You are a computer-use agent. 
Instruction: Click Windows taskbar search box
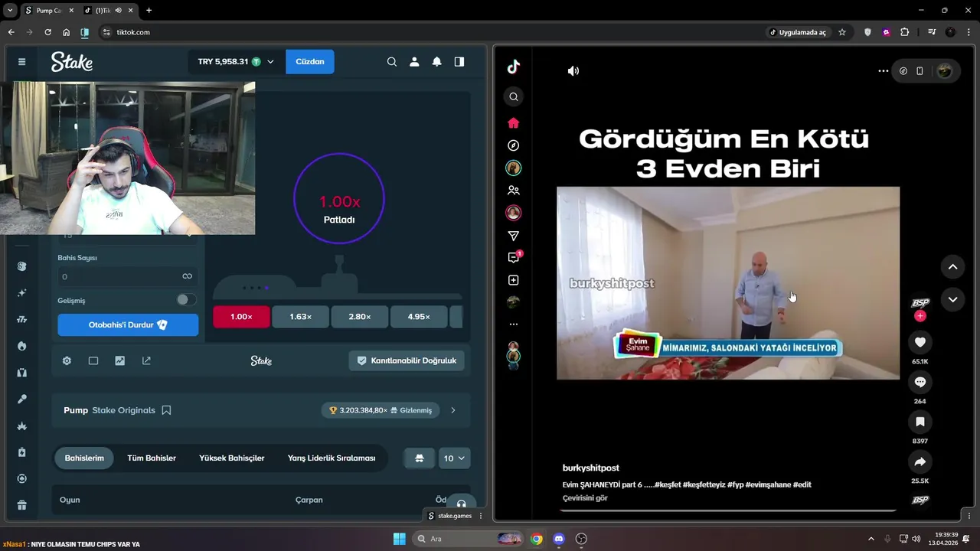467,539
